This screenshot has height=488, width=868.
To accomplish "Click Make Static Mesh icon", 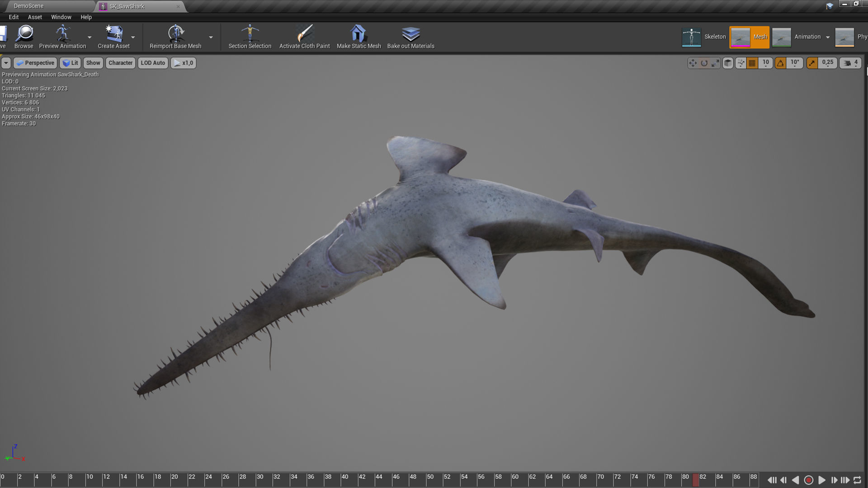I will (358, 33).
